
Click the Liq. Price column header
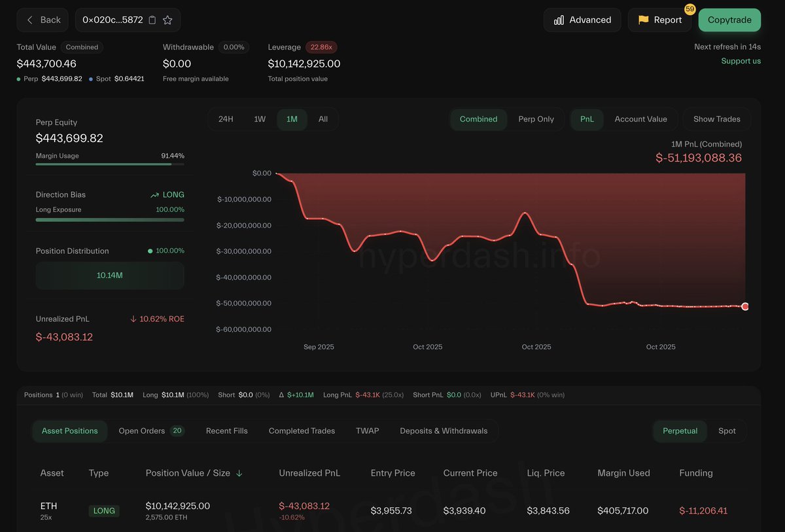coord(546,473)
